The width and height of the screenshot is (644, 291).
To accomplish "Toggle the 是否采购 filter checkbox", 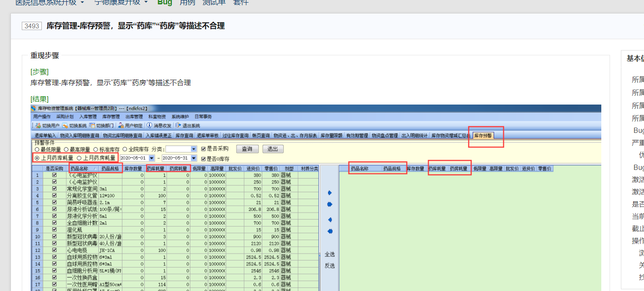I will coord(203,149).
